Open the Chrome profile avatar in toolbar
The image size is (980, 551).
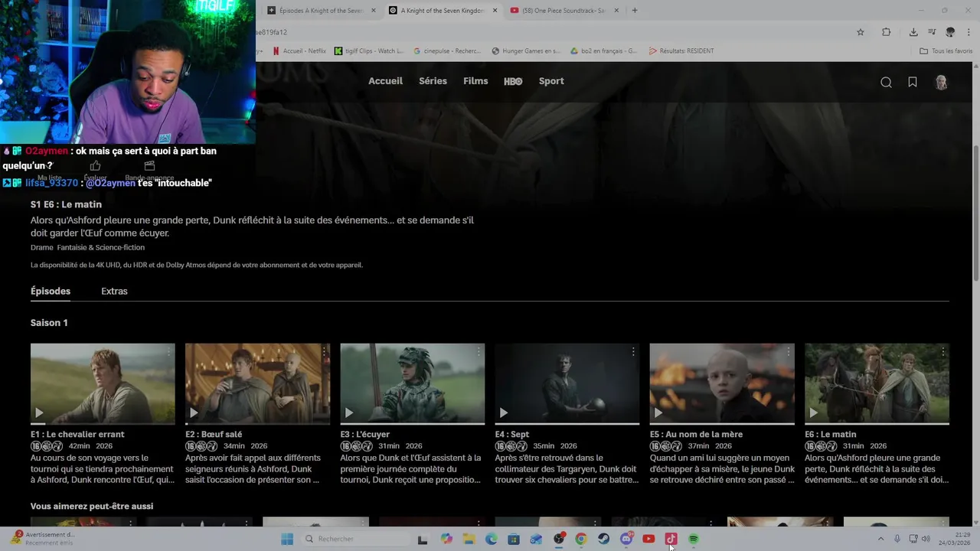tap(950, 32)
